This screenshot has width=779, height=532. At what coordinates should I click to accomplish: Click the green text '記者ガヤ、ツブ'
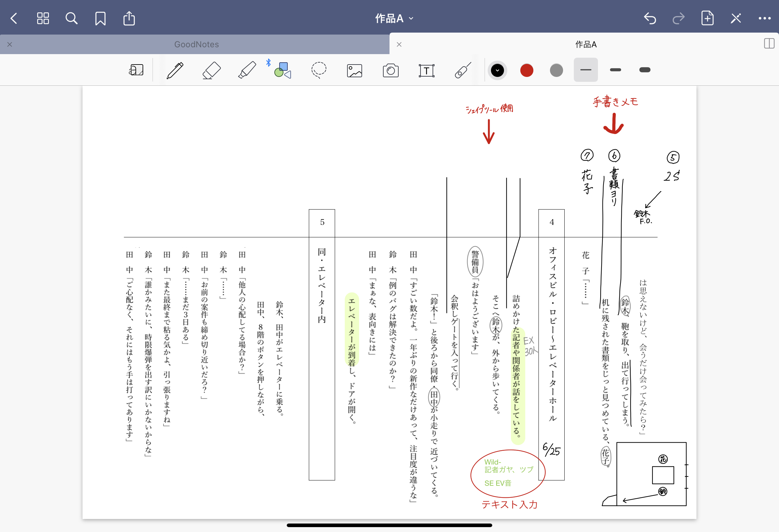pos(509,470)
